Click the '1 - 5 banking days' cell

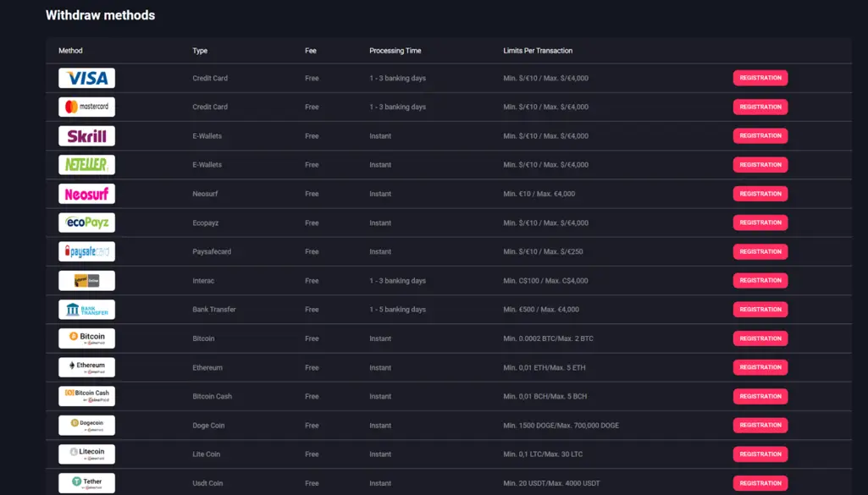point(397,309)
